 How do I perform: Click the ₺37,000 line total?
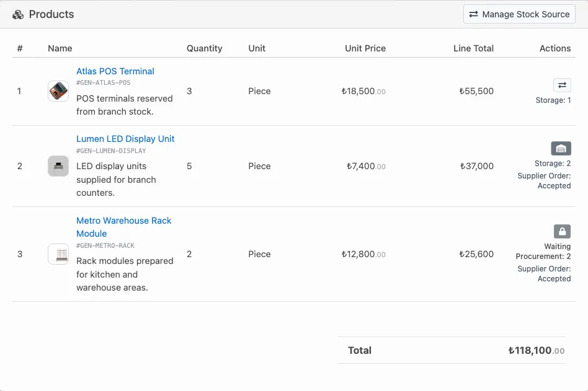point(476,166)
